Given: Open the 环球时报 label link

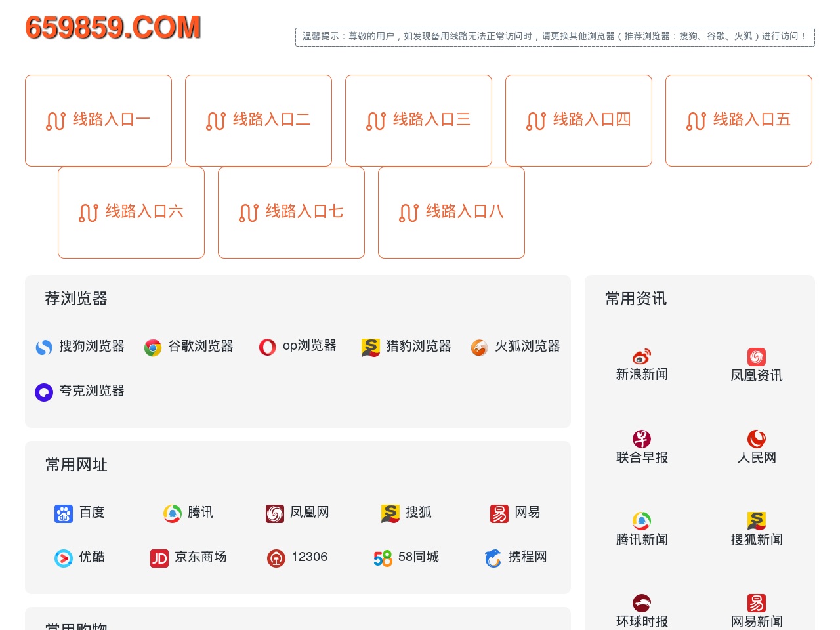Looking at the screenshot, I should [642, 621].
